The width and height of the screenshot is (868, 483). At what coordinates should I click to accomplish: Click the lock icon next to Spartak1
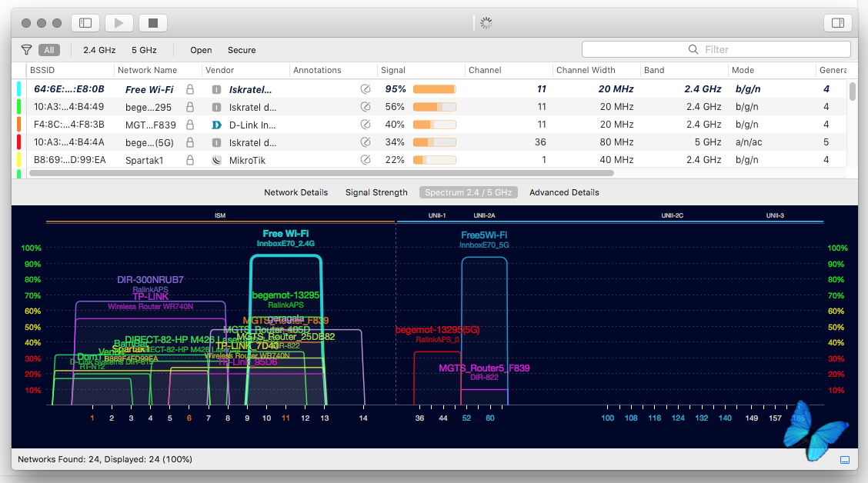[190, 160]
